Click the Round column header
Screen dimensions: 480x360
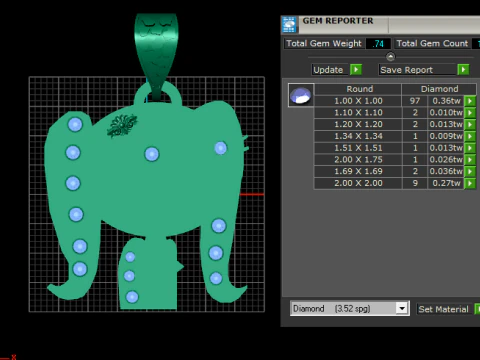click(359, 89)
